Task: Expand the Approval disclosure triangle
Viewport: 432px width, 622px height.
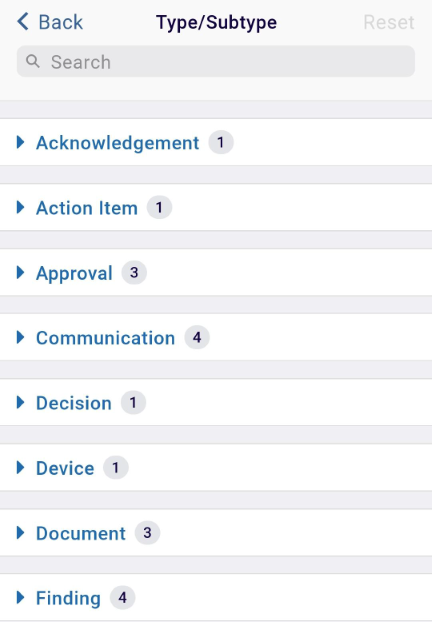Action: (20, 273)
